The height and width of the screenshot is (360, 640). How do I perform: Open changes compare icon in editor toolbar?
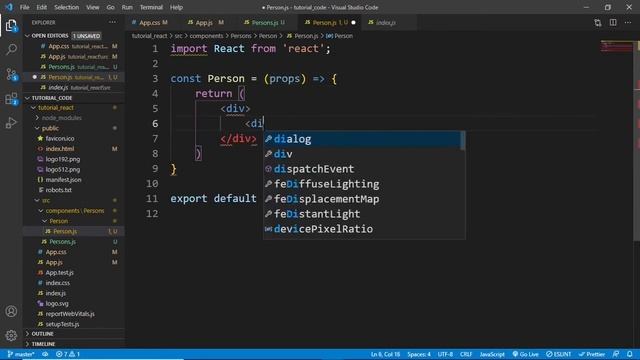point(598,22)
